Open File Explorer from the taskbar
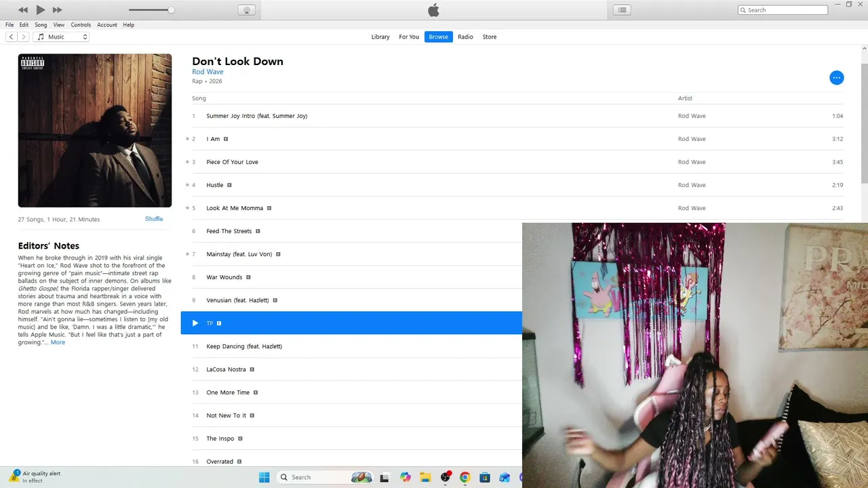Viewport: 868px width, 488px height. [x=425, y=477]
